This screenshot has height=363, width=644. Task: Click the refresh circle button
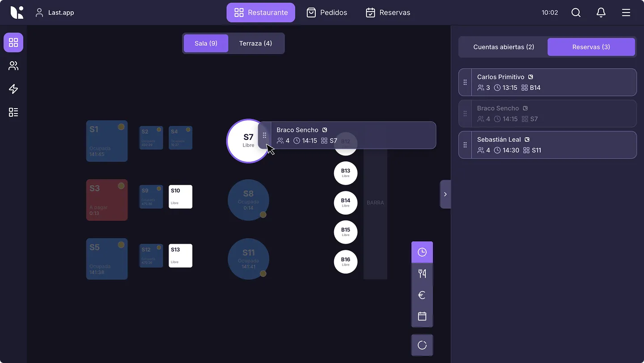pos(422,345)
